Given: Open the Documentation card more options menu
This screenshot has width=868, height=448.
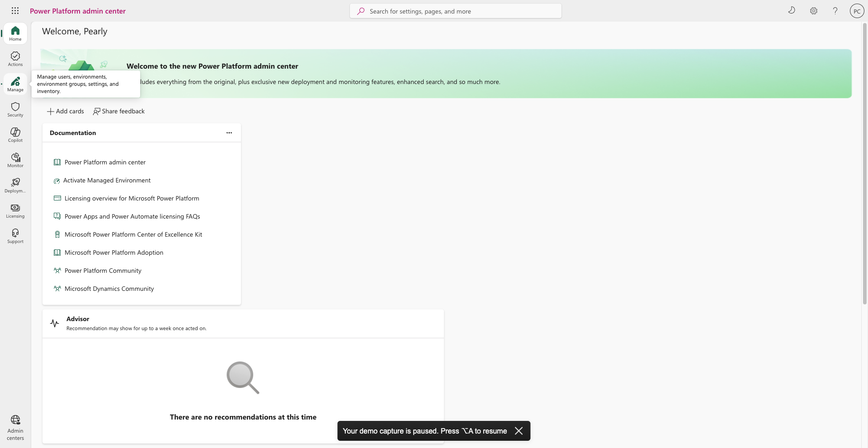Looking at the screenshot, I should [x=229, y=133].
